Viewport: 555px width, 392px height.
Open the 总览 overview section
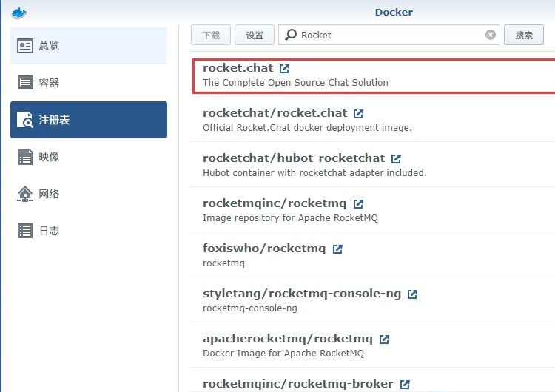(89, 46)
